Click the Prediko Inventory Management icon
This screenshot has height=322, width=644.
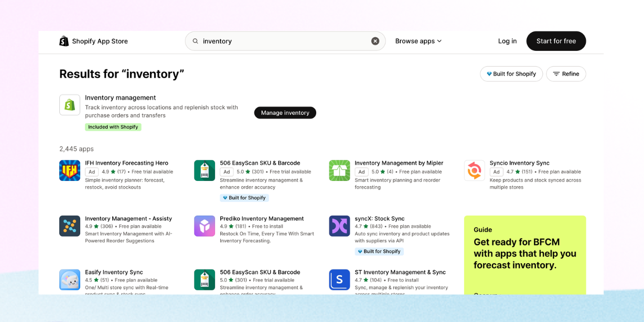(205, 226)
